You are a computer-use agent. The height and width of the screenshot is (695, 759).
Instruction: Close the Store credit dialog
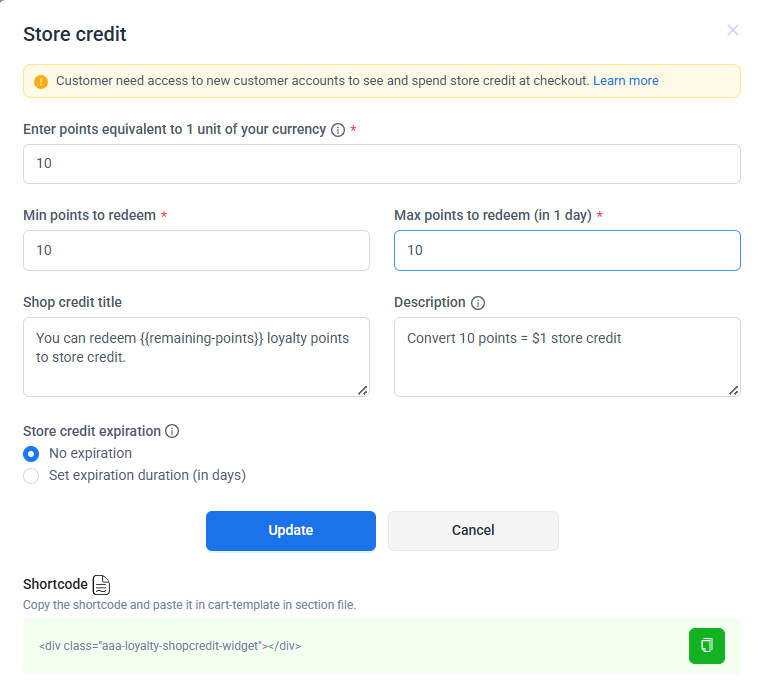[x=733, y=30]
